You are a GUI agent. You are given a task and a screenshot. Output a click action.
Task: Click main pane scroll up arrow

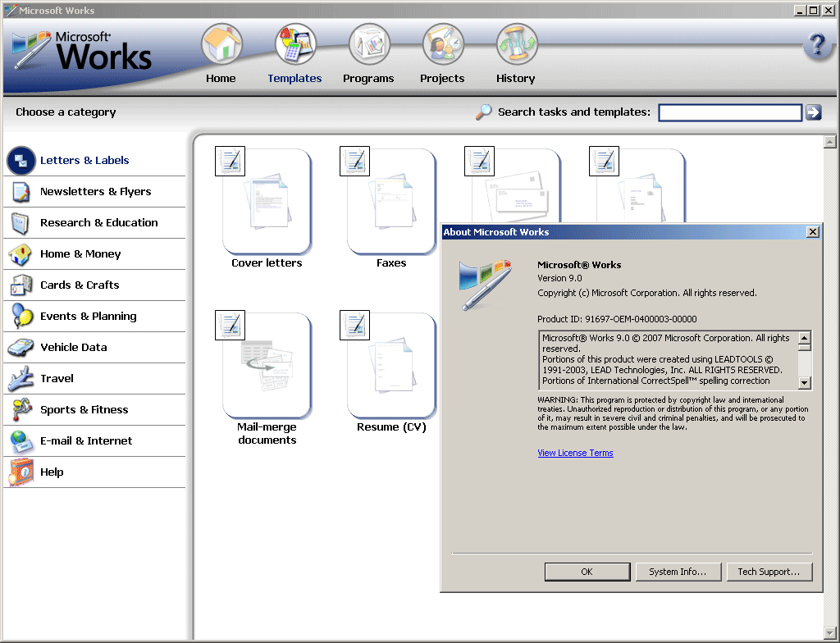tap(830, 142)
